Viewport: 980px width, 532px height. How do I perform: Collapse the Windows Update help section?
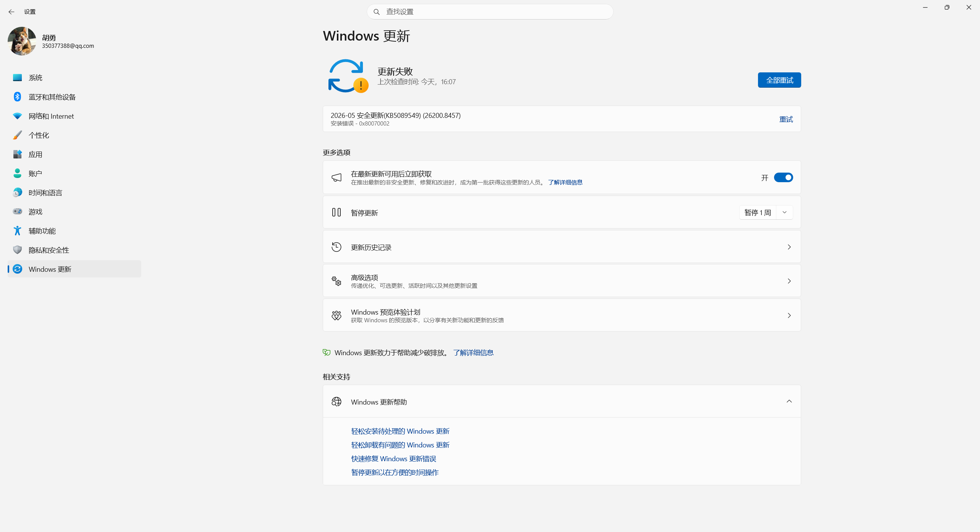pyautogui.click(x=789, y=401)
